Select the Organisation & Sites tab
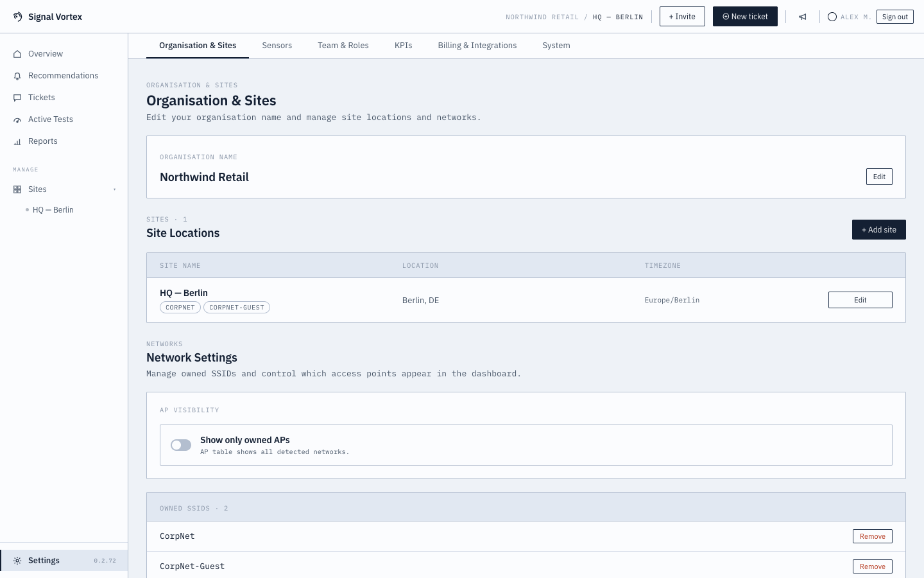This screenshot has width=924, height=578. click(x=198, y=46)
